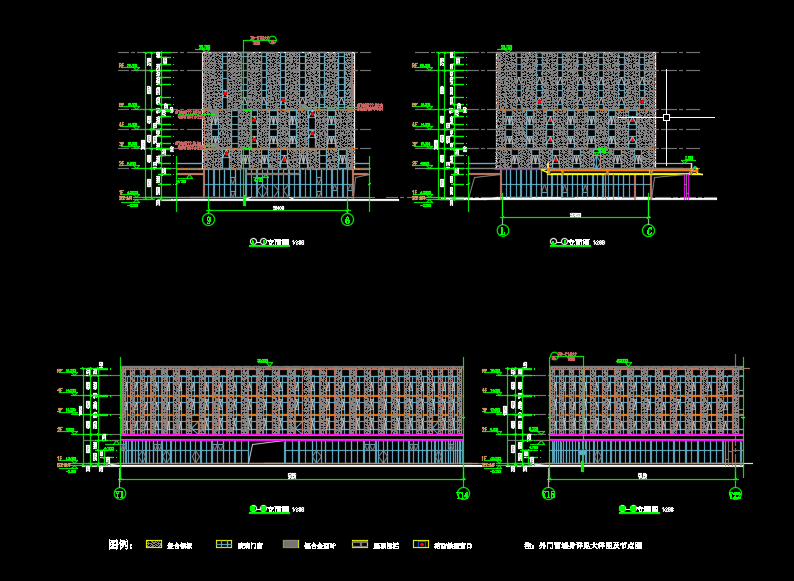Select the elevation title below the Y16 drawing
Image resolution: width=794 pixels, height=581 pixels.
(646, 509)
